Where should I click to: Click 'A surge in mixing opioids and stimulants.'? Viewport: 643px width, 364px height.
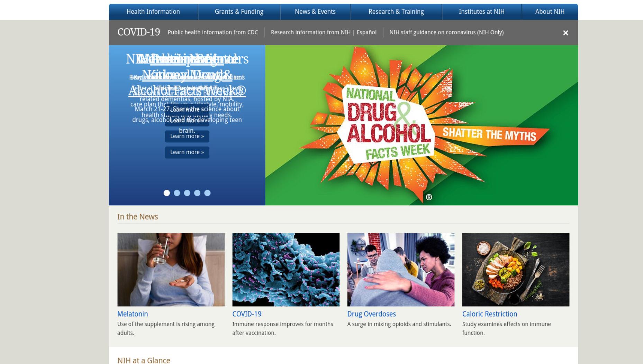point(399,324)
